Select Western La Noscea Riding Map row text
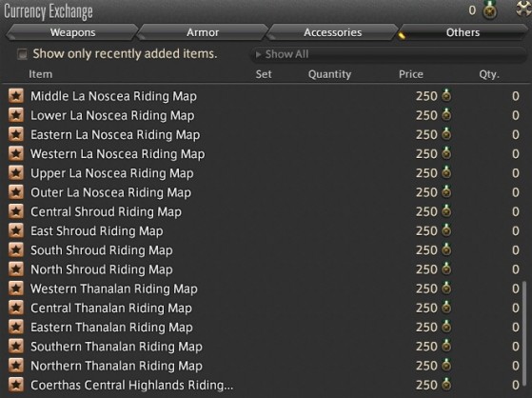532x398 pixels. click(117, 154)
